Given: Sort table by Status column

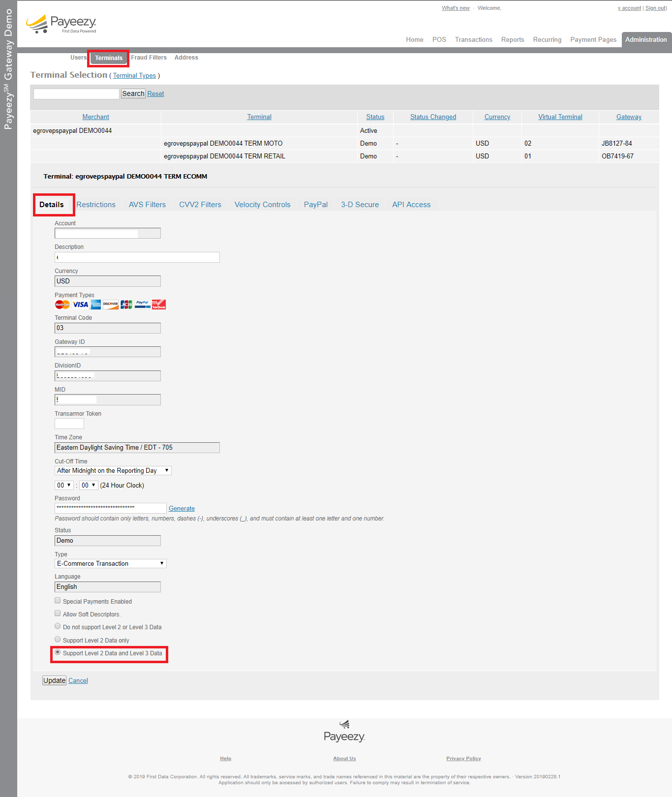Looking at the screenshot, I should 375,117.
